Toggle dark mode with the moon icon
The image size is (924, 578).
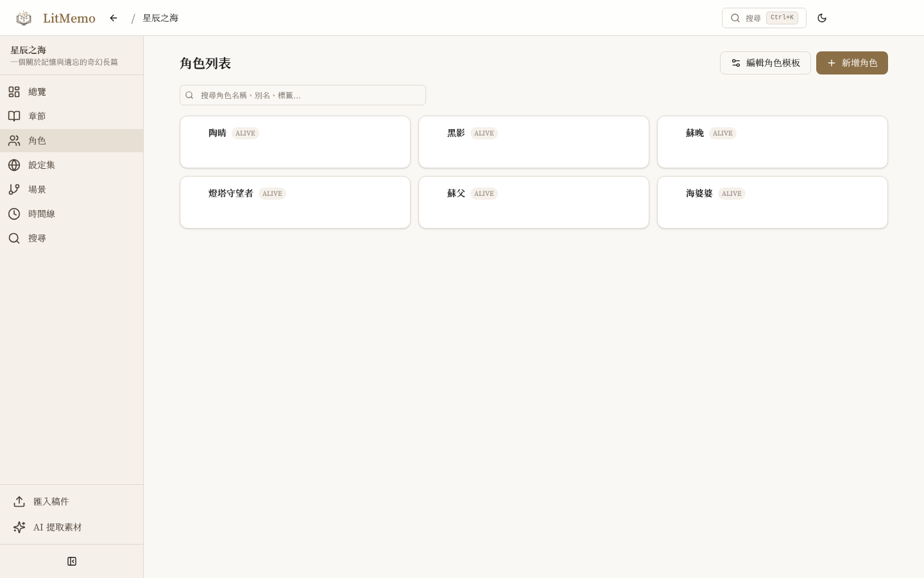click(x=822, y=18)
